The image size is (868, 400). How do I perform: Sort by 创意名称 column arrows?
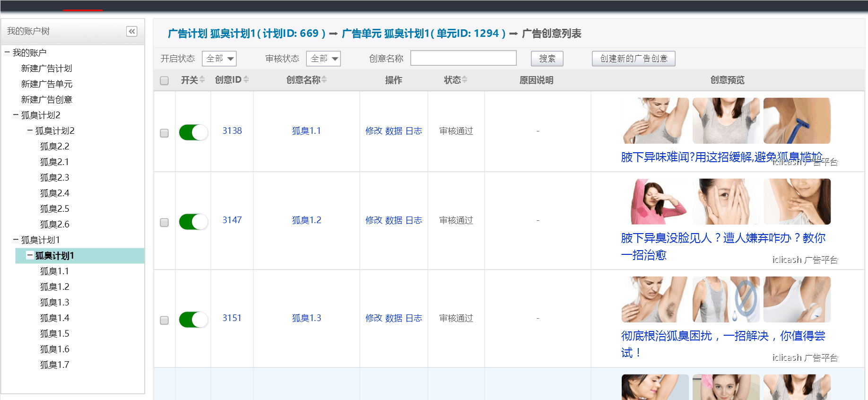pos(324,80)
